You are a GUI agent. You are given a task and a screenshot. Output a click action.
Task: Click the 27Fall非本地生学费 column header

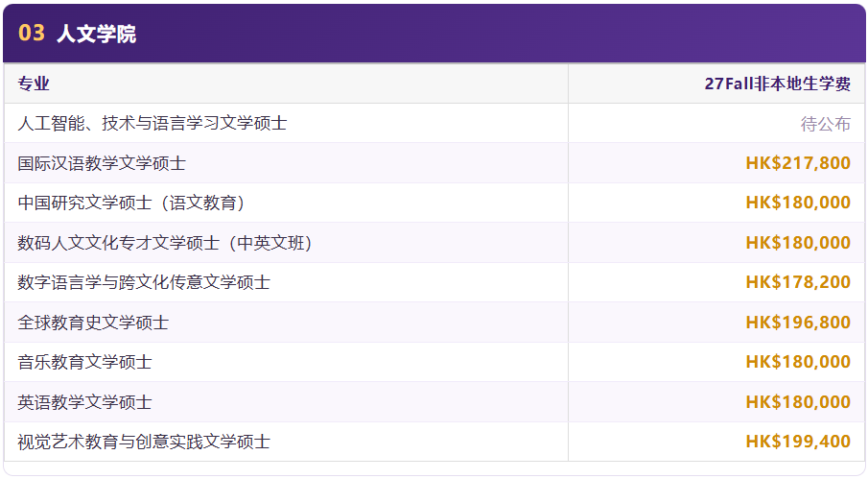[777, 84]
